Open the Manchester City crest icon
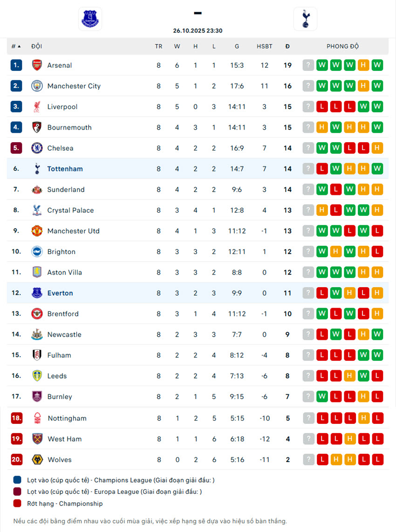The image size is (396, 532). tap(37, 86)
